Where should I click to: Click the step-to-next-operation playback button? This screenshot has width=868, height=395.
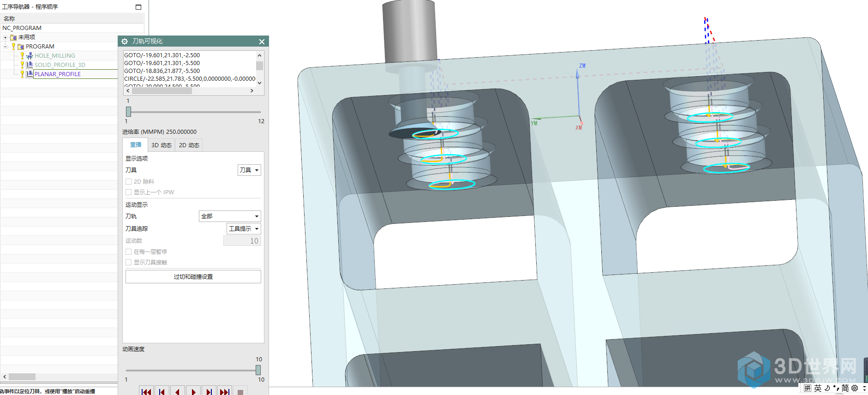(x=209, y=391)
